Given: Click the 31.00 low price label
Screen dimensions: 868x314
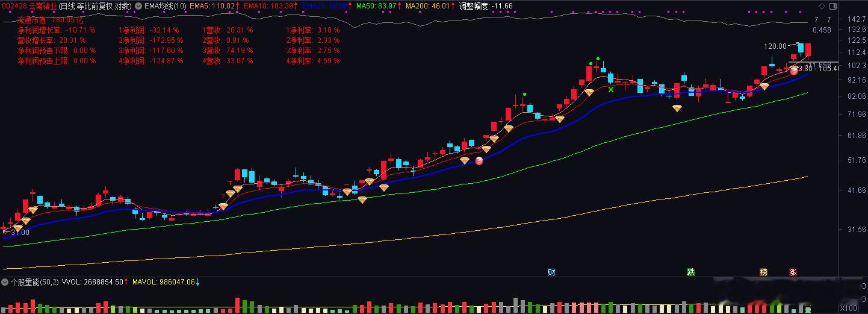Looking at the screenshot, I should tap(20, 232).
